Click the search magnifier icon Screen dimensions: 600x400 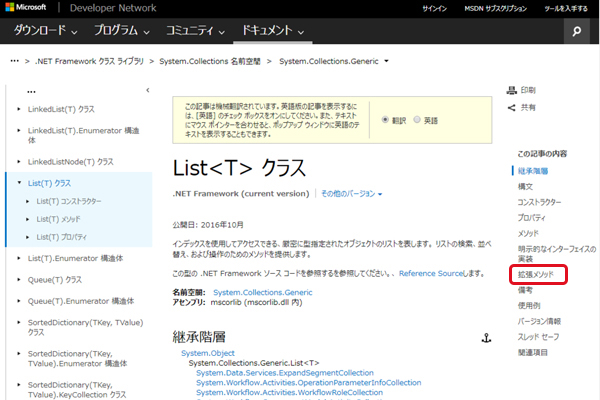click(x=576, y=31)
